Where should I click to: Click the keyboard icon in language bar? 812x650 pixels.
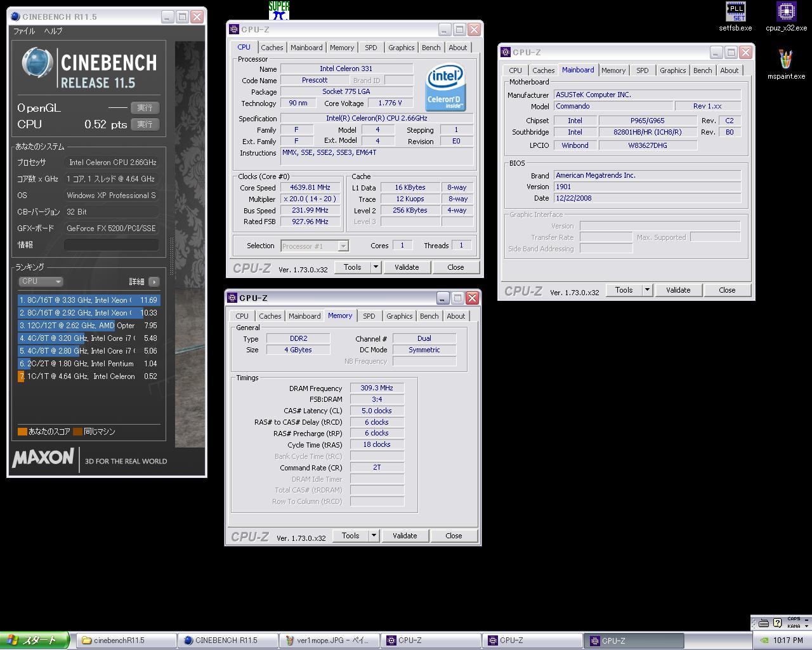[x=763, y=623]
